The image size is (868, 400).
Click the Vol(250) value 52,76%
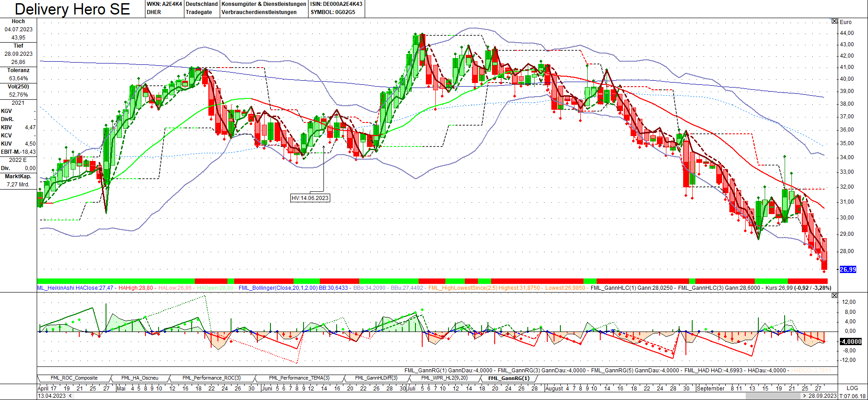19,95
